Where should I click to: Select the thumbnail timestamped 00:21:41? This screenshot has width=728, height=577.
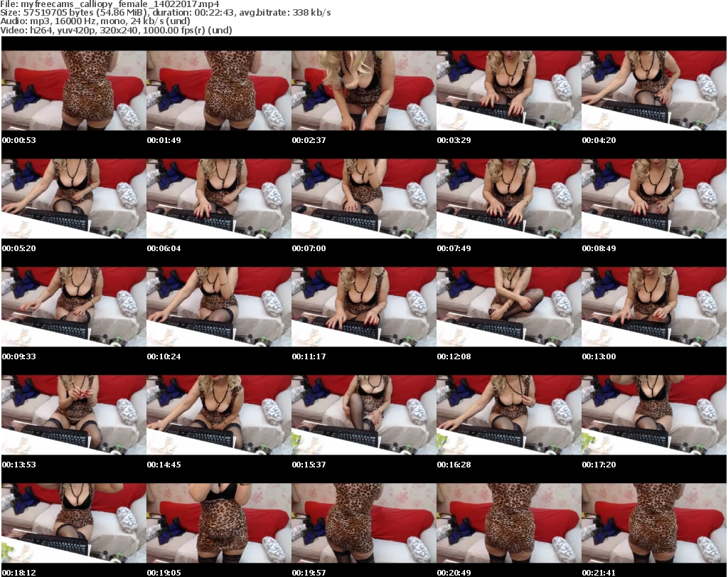[x=654, y=523]
